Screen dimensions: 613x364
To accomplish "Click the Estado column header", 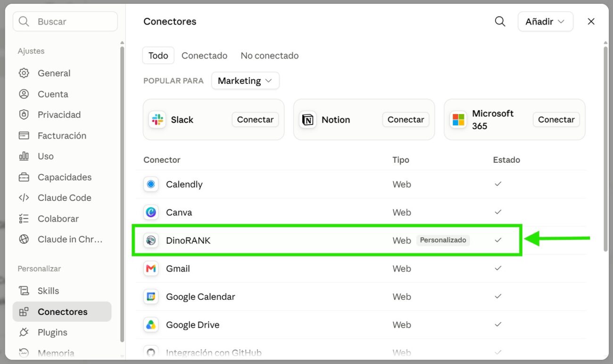I will click(x=506, y=160).
